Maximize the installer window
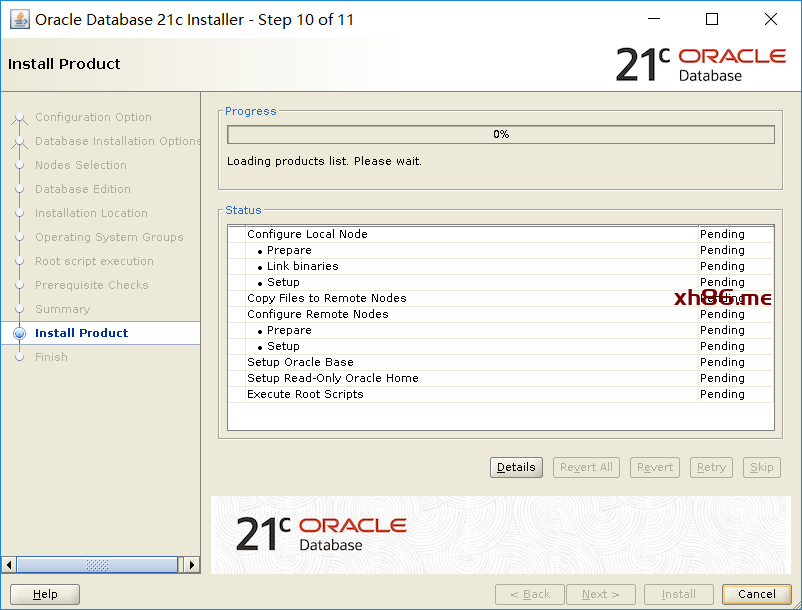Image resolution: width=802 pixels, height=610 pixels. (712, 19)
